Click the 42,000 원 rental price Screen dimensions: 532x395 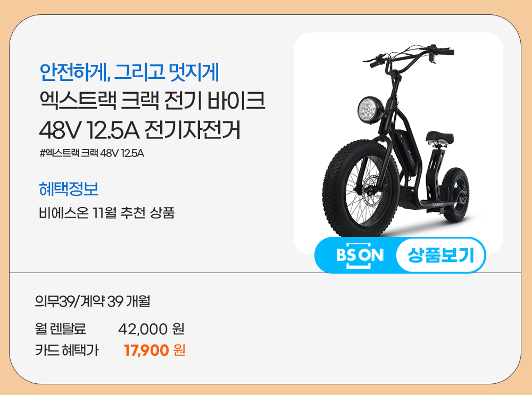coord(151,329)
